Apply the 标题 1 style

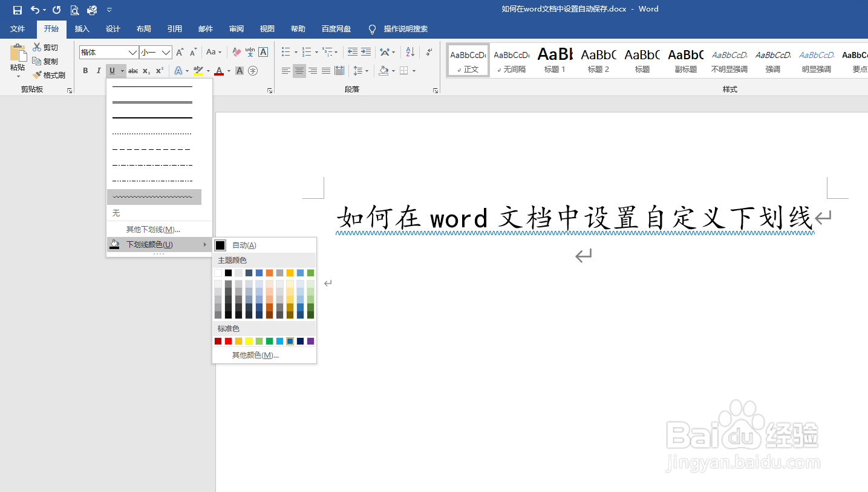pos(555,60)
